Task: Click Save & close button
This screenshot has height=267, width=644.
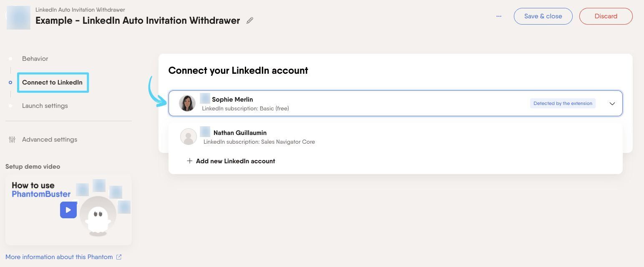Action: click(543, 16)
